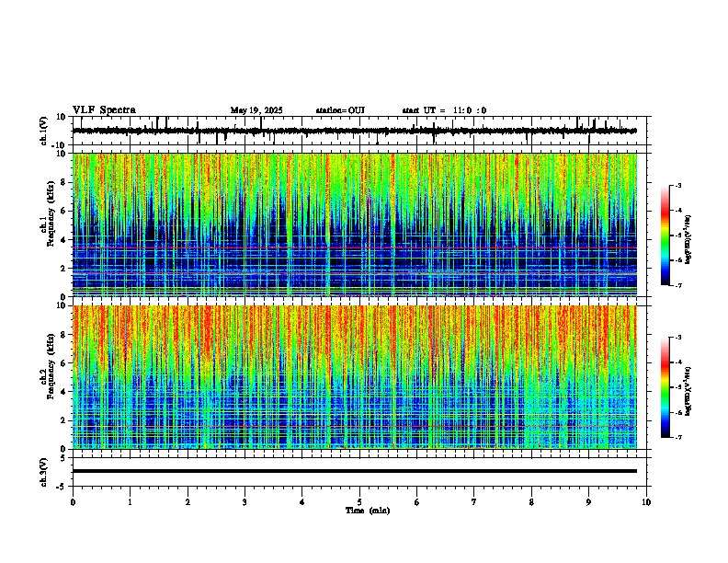Click the "station=OUI" header label
728x563 pixels.
pos(340,110)
